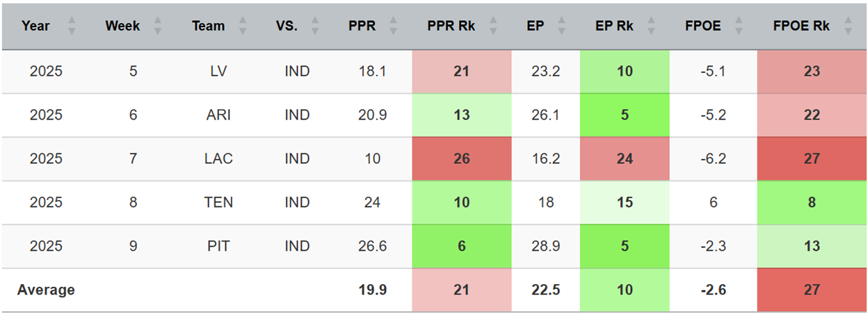Viewport: 868px width, 314px height.
Task: Click the sort arrows next to Week
Action: 157,26
